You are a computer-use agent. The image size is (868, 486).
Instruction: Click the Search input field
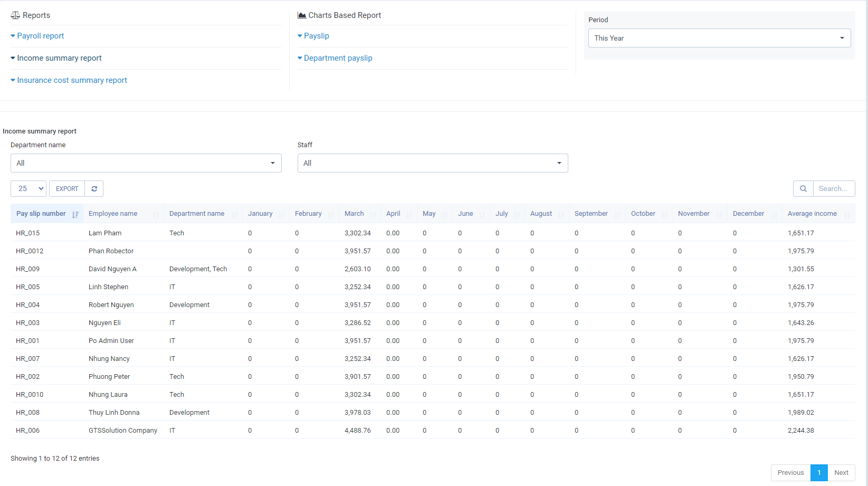click(834, 188)
